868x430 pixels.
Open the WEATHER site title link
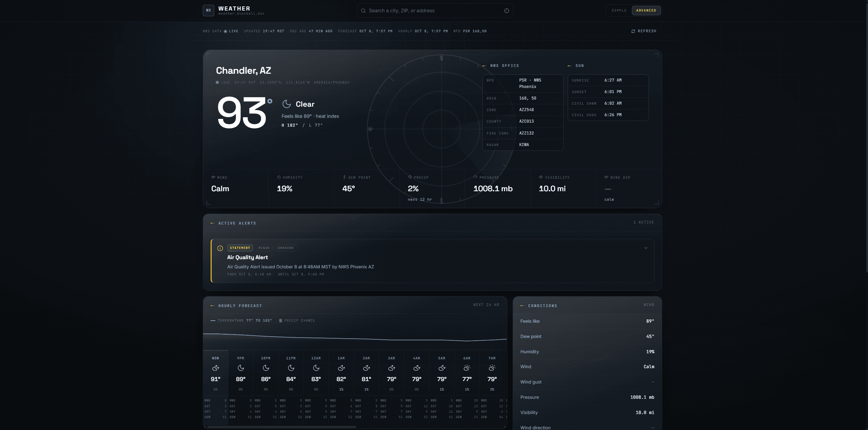click(x=234, y=8)
